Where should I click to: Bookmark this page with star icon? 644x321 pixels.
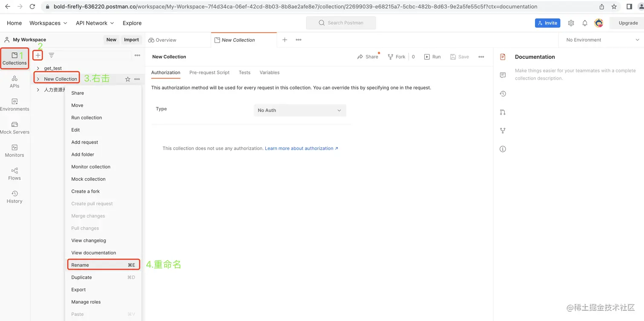point(614,7)
